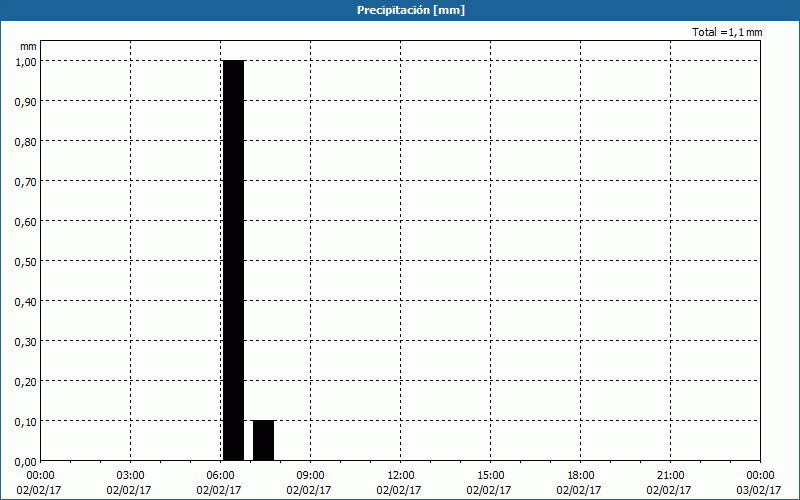Click the 0,90 y-axis value

pos(26,102)
